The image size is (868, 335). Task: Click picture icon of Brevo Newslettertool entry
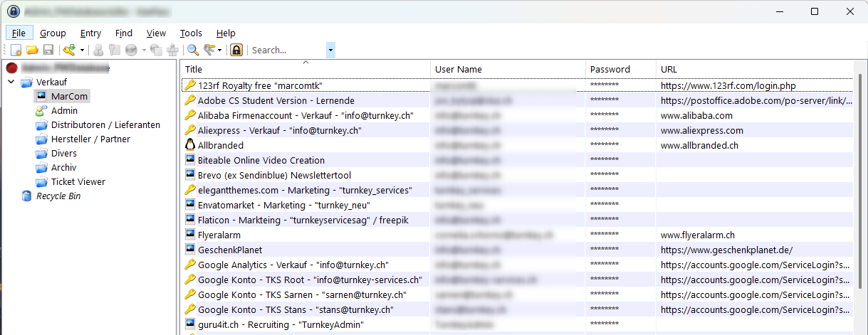[189, 175]
